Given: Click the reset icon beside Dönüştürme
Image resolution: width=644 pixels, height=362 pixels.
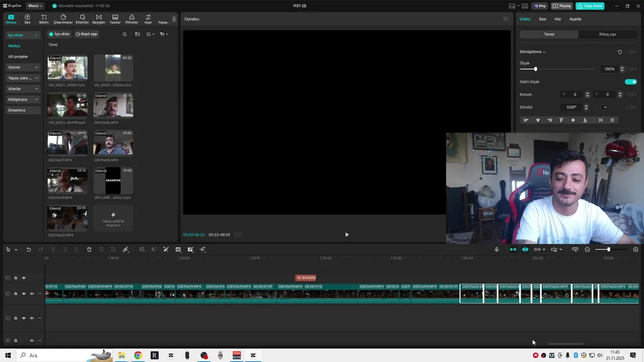Looking at the screenshot, I should coord(619,52).
